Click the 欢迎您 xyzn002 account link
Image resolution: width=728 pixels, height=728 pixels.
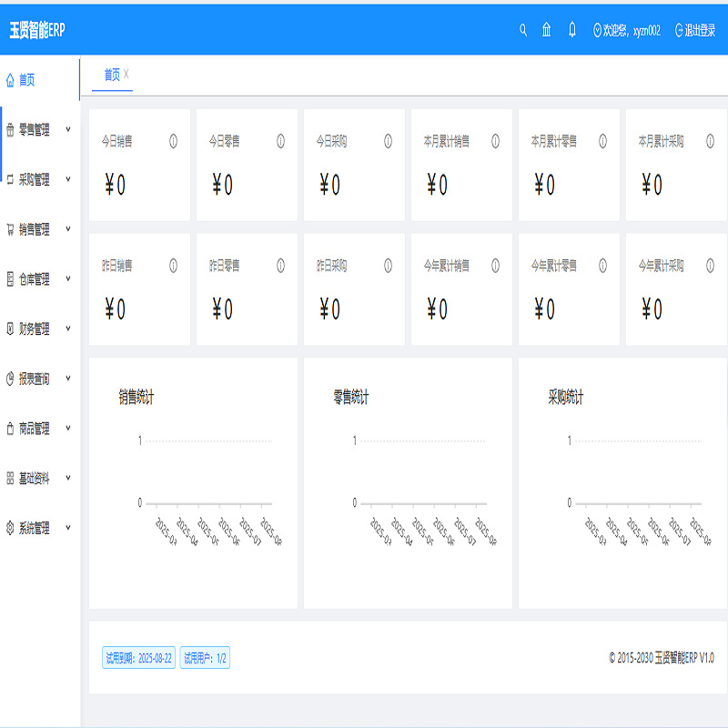[628, 28]
